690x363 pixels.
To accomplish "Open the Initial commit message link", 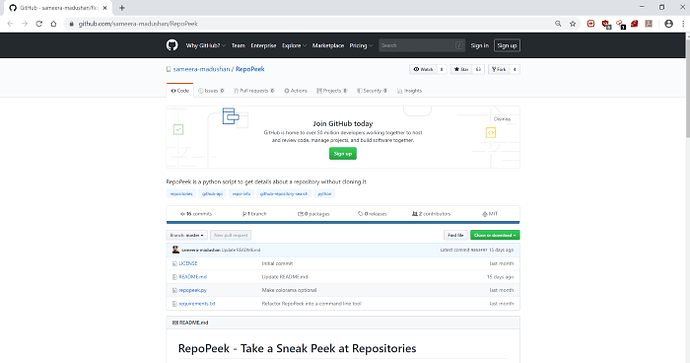I will coord(277,264).
